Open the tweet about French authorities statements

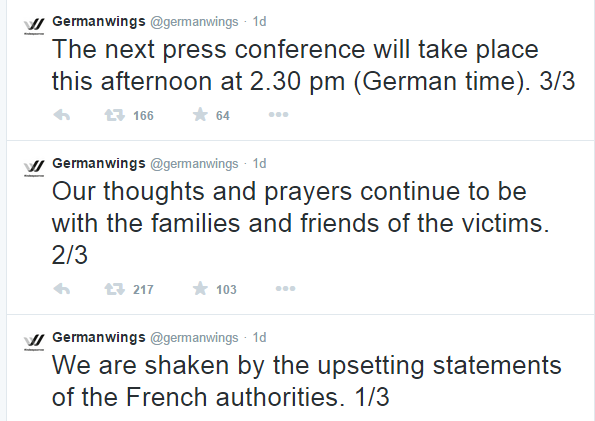[306, 381]
